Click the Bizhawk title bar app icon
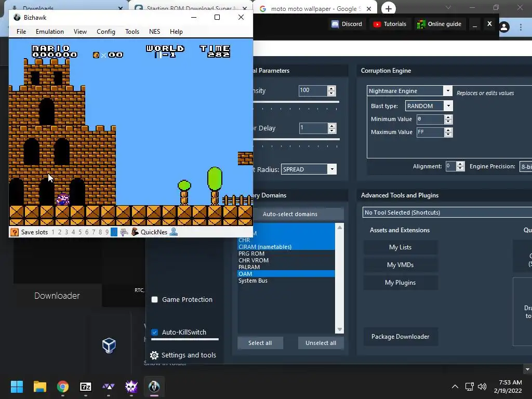 [17, 17]
